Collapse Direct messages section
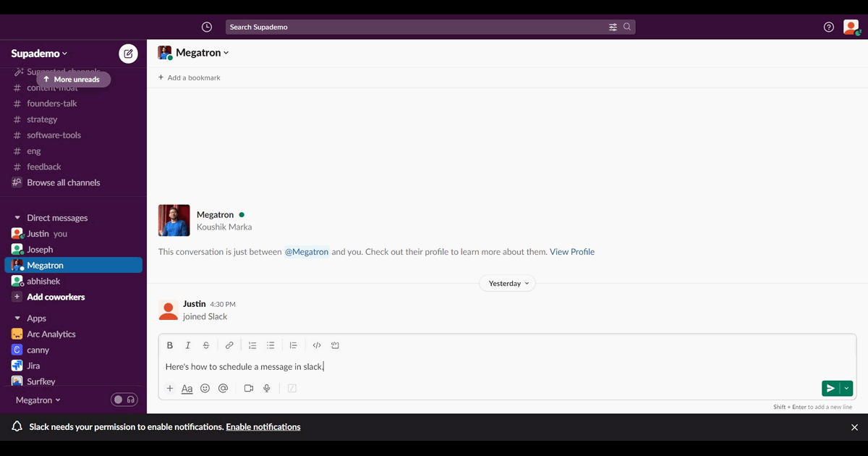The width and height of the screenshot is (868, 456). coord(18,218)
